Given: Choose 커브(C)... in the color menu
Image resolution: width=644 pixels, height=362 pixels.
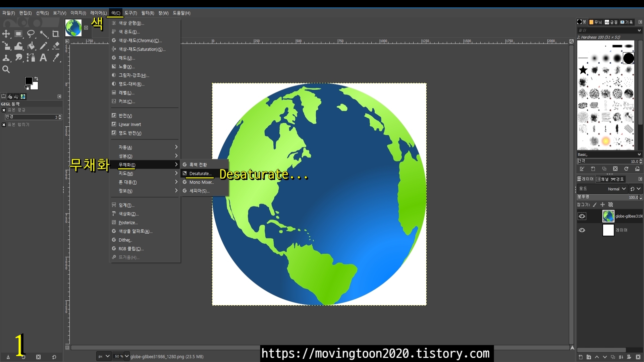Looking at the screenshot, I should [145, 101].
